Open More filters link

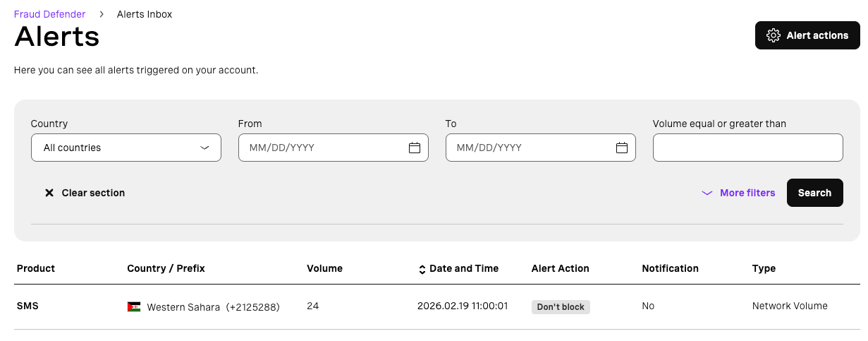(x=747, y=193)
